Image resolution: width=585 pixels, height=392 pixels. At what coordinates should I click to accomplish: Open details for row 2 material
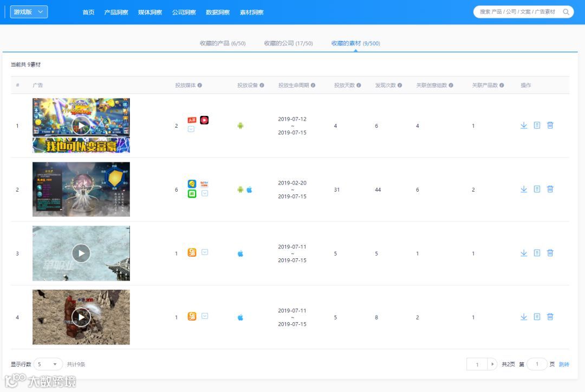coord(537,189)
